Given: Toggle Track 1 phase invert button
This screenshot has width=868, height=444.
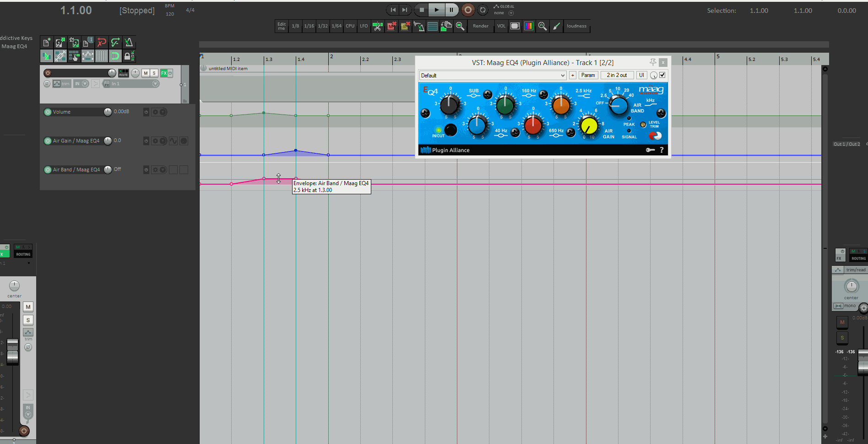Looking at the screenshot, I should [x=47, y=84].
